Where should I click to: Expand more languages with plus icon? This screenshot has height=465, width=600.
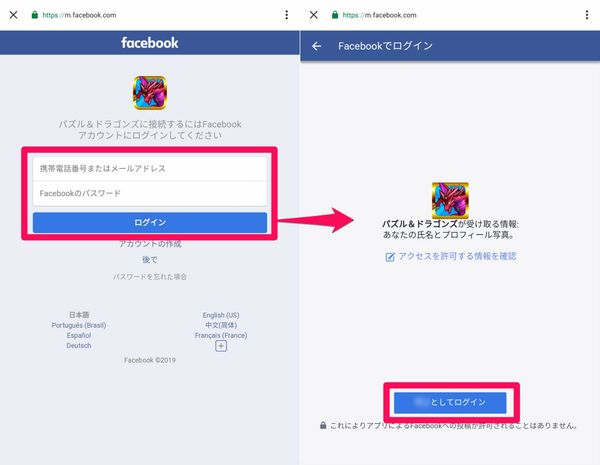click(221, 346)
